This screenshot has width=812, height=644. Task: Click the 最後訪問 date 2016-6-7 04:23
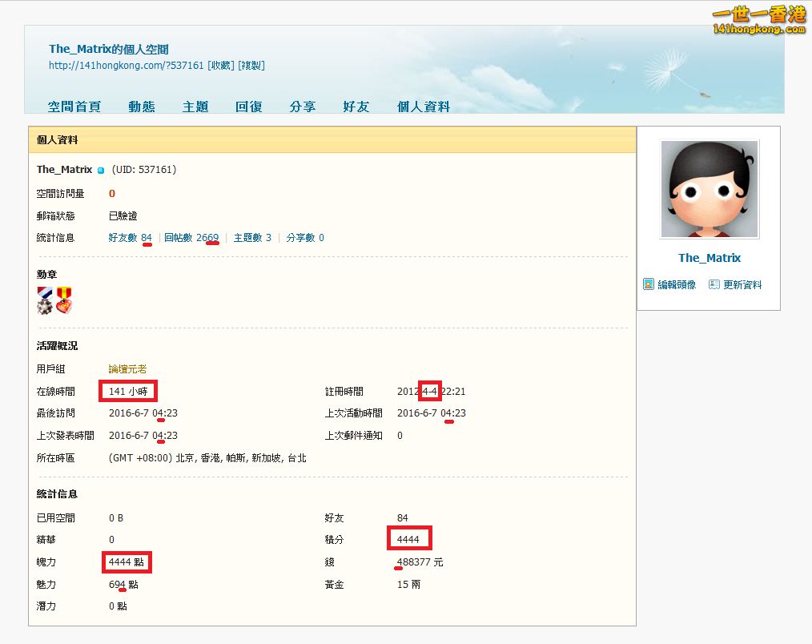coord(143,413)
